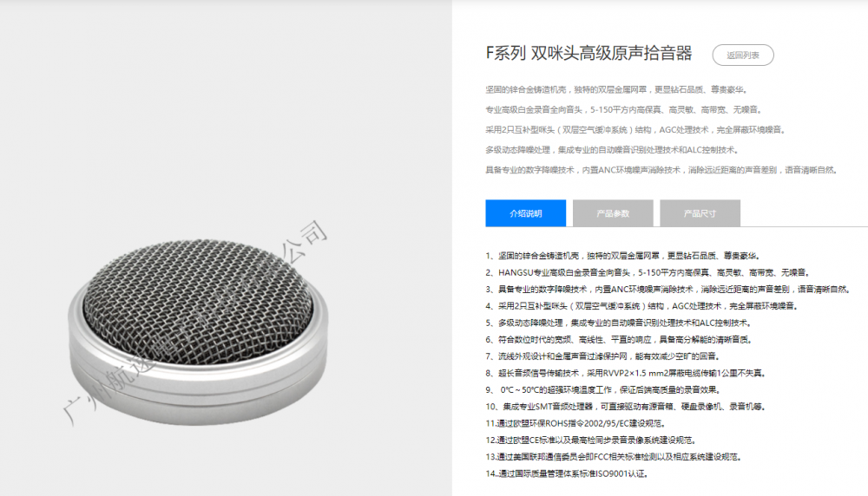The height and width of the screenshot is (496, 868).
Task: Select list item 2 mentioning HANGSU
Action: (x=648, y=272)
